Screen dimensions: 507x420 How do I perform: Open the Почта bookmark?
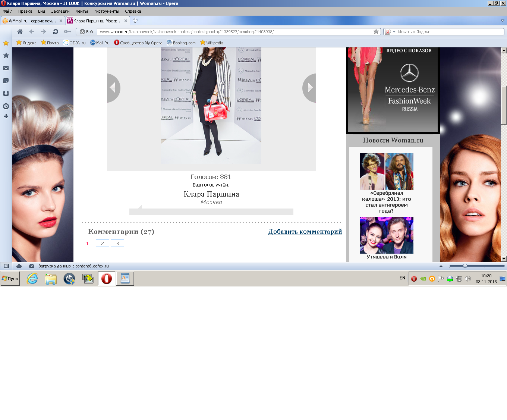pyautogui.click(x=50, y=43)
